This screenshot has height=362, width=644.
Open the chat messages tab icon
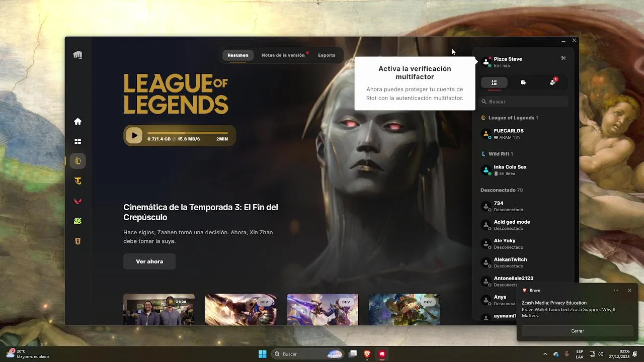pyautogui.click(x=523, y=82)
